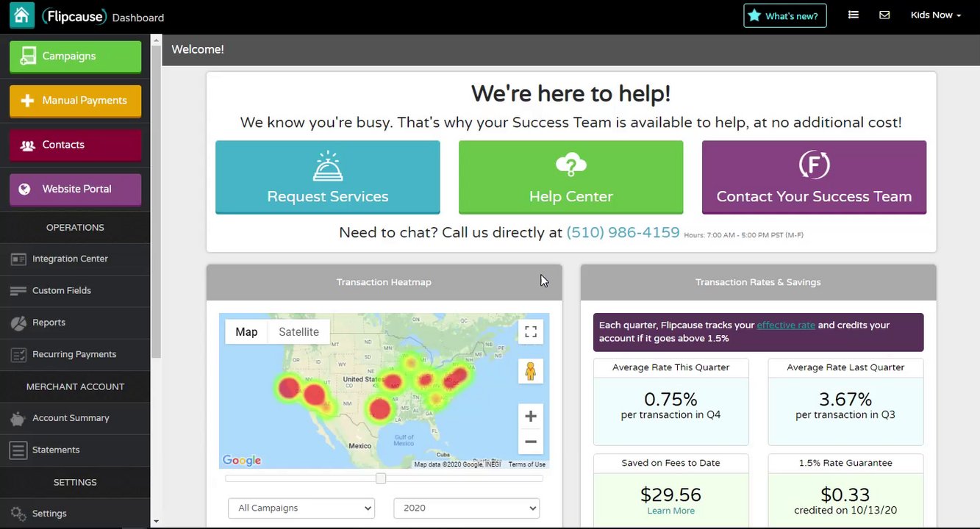Click the Reports pie chart icon
980x529 pixels.
pyautogui.click(x=18, y=323)
